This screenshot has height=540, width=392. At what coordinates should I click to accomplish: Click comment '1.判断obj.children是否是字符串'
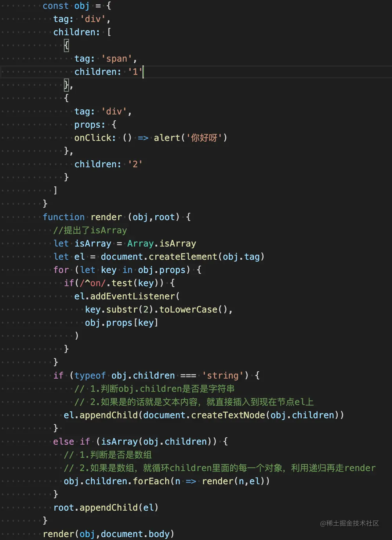point(155,388)
